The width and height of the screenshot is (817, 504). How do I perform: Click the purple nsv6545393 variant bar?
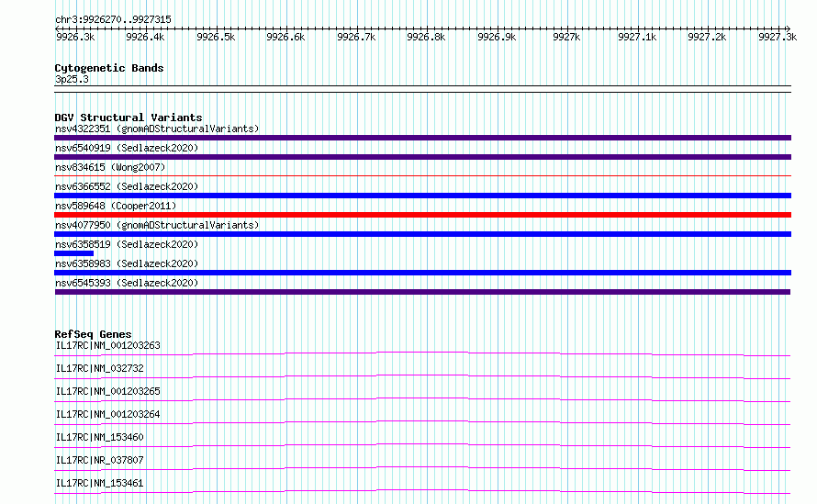click(x=422, y=292)
